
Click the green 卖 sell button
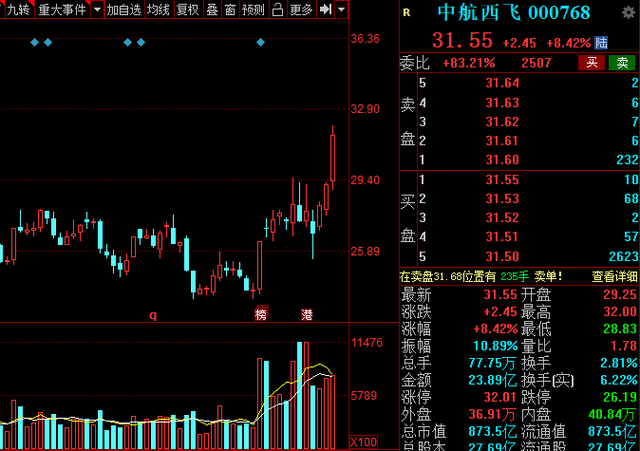[x=622, y=62]
